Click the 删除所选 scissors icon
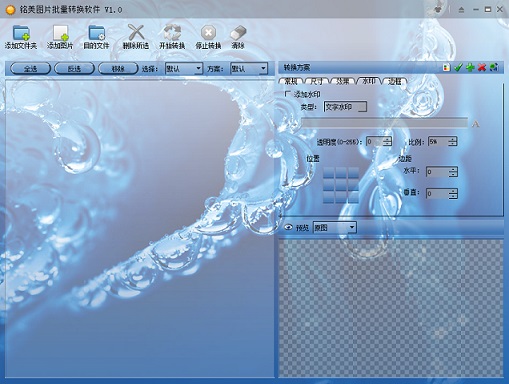Screen dimensions: 509x384 136,33
